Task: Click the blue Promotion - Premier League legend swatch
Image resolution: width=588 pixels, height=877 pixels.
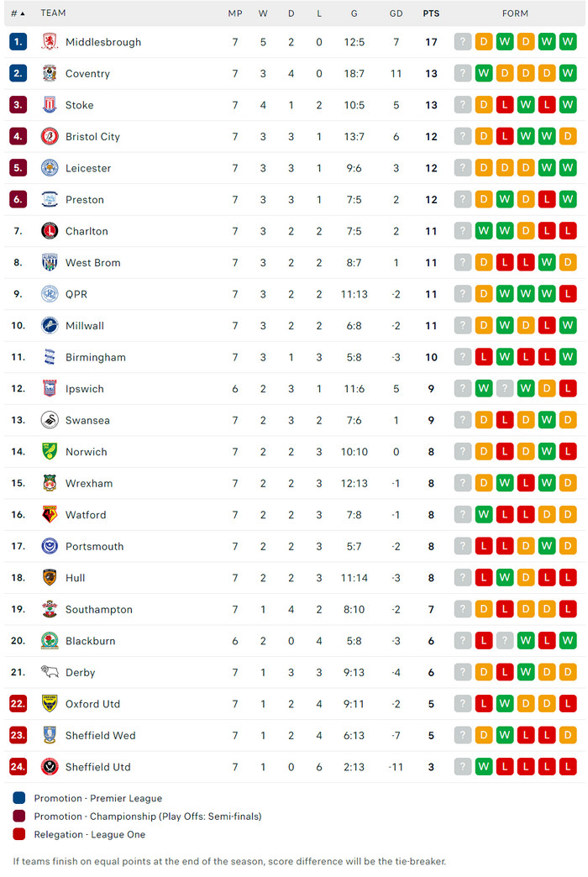Action: [19, 798]
